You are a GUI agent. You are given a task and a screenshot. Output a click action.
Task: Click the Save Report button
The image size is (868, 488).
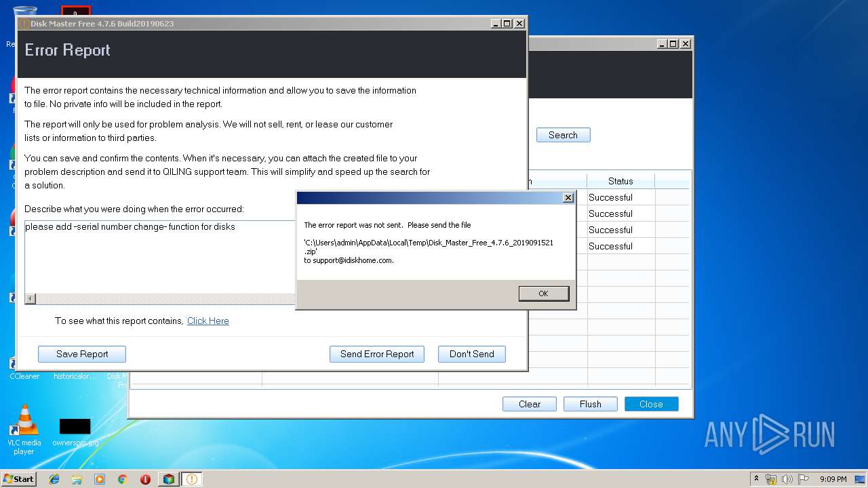coord(82,354)
